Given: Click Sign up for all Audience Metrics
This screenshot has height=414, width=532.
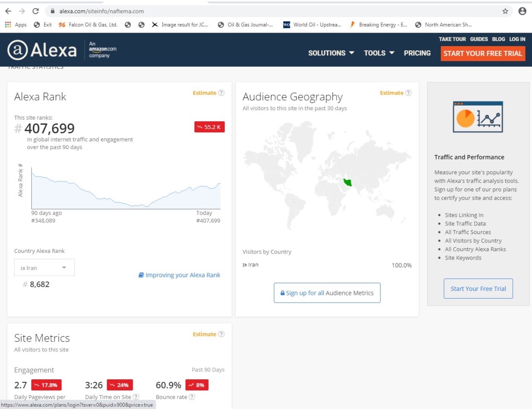Looking at the screenshot, I should click(327, 293).
